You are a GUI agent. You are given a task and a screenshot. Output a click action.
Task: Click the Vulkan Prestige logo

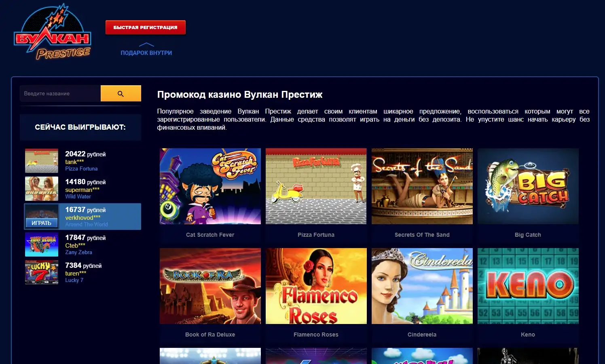[x=52, y=32]
